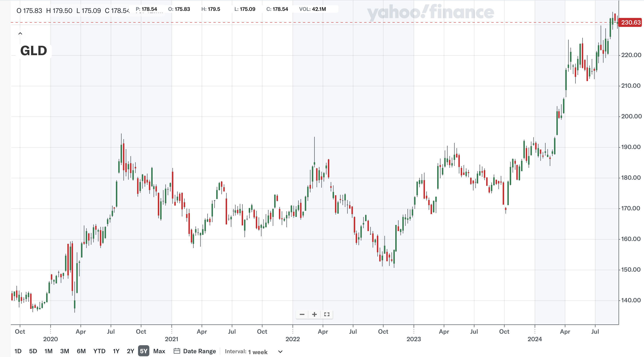Open fullscreen chart view icon
Image resolution: width=644 pixels, height=357 pixels.
click(326, 315)
